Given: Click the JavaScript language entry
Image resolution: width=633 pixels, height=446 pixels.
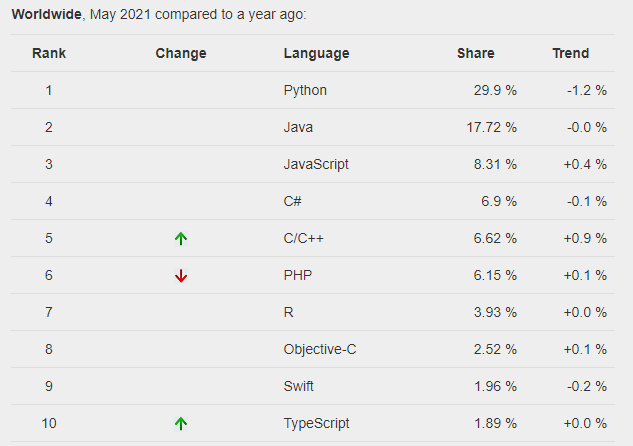Looking at the screenshot, I should pos(316,164).
